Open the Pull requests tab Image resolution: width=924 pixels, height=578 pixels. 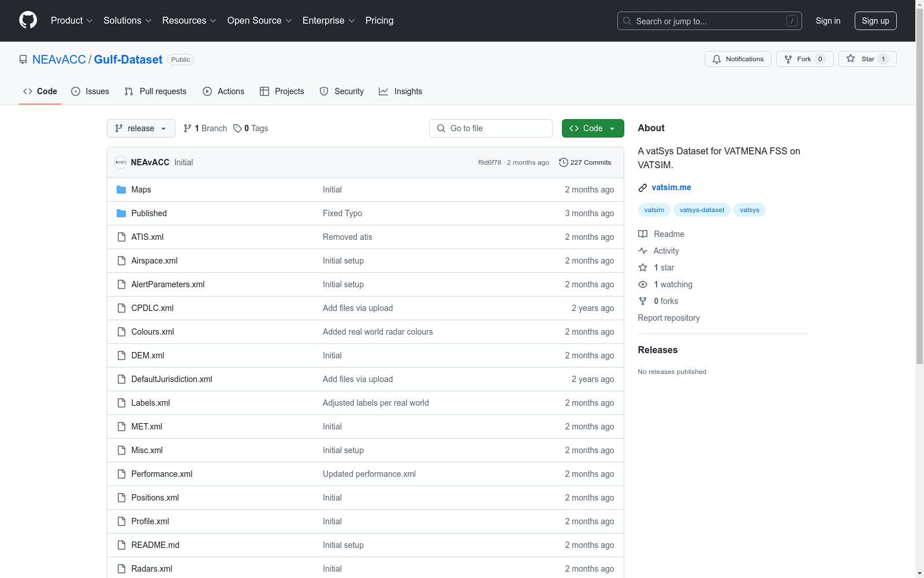click(155, 91)
